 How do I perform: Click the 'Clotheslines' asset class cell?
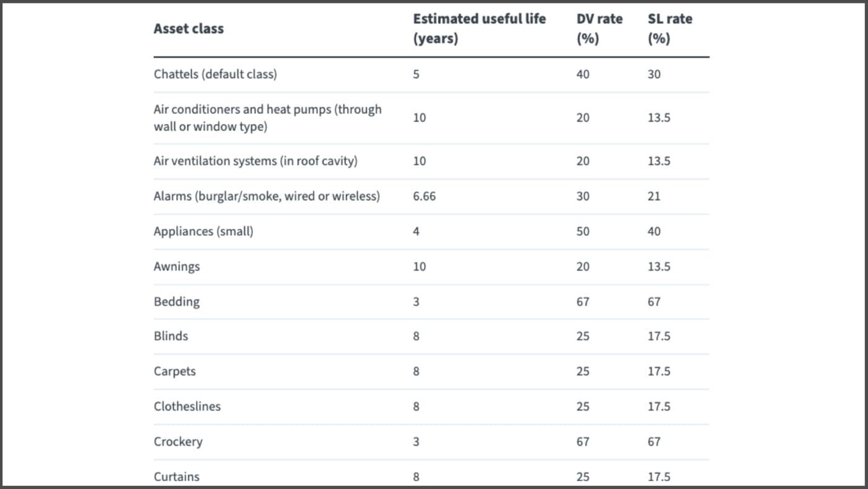(x=187, y=406)
